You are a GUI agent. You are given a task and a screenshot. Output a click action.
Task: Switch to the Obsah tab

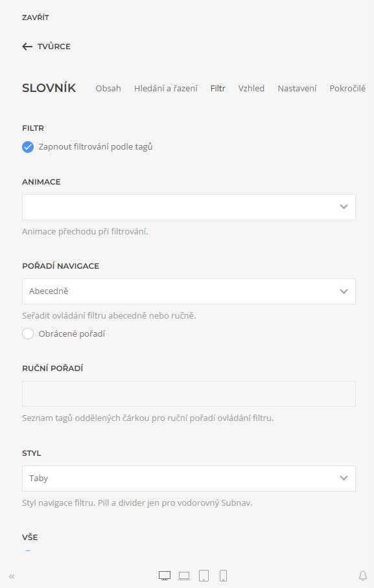coord(108,89)
